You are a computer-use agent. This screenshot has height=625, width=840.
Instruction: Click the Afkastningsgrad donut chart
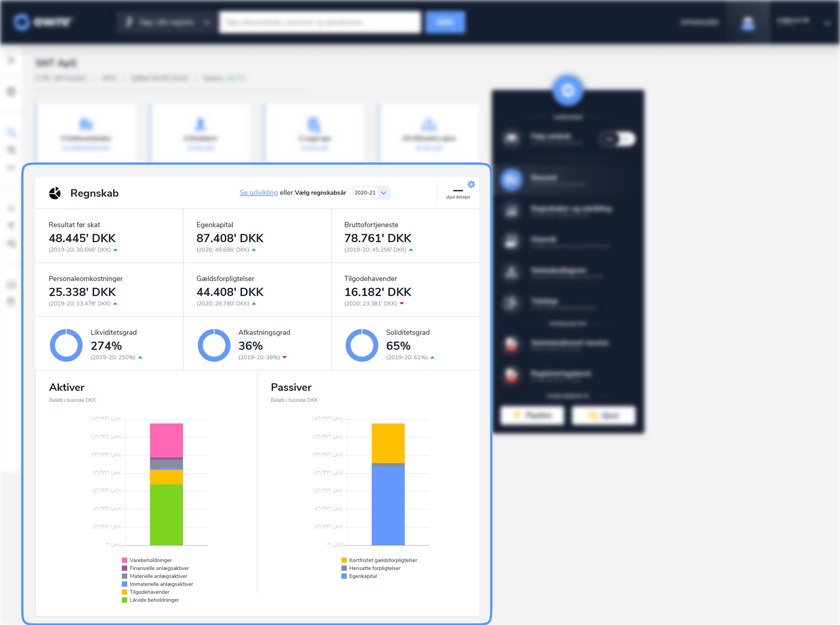pyautogui.click(x=214, y=345)
